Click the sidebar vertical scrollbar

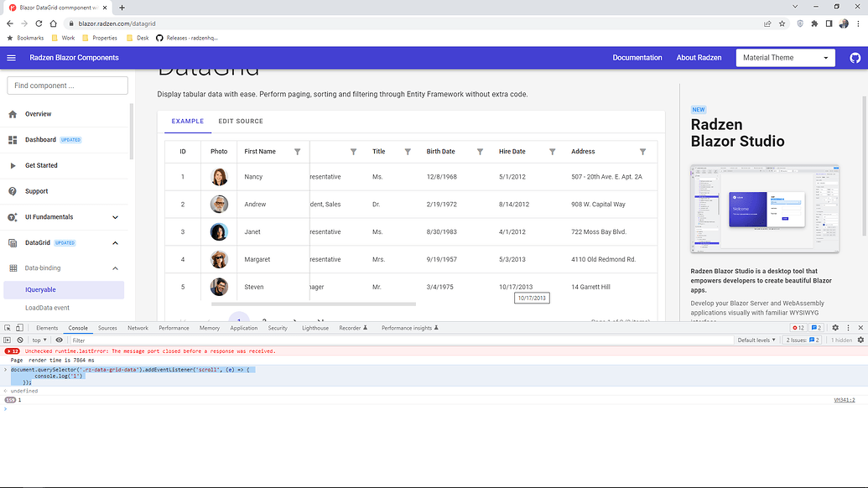click(x=131, y=131)
